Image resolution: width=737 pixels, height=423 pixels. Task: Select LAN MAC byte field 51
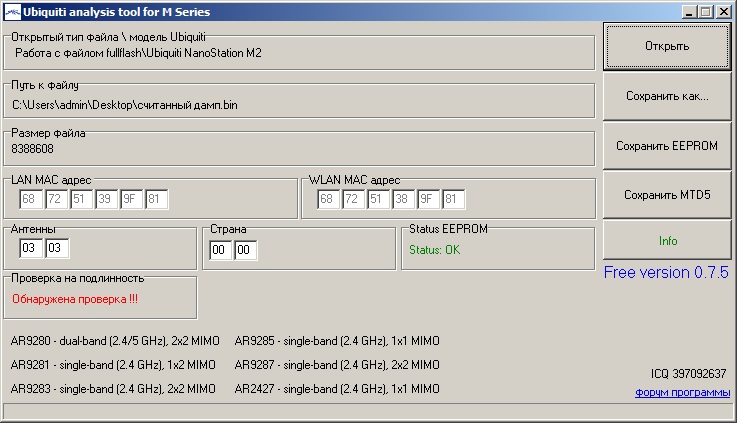click(x=81, y=199)
